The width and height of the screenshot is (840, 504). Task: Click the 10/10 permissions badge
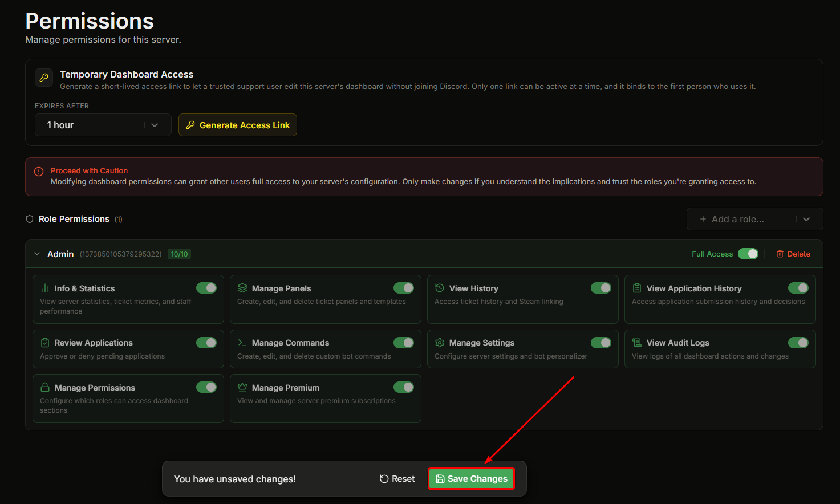180,254
